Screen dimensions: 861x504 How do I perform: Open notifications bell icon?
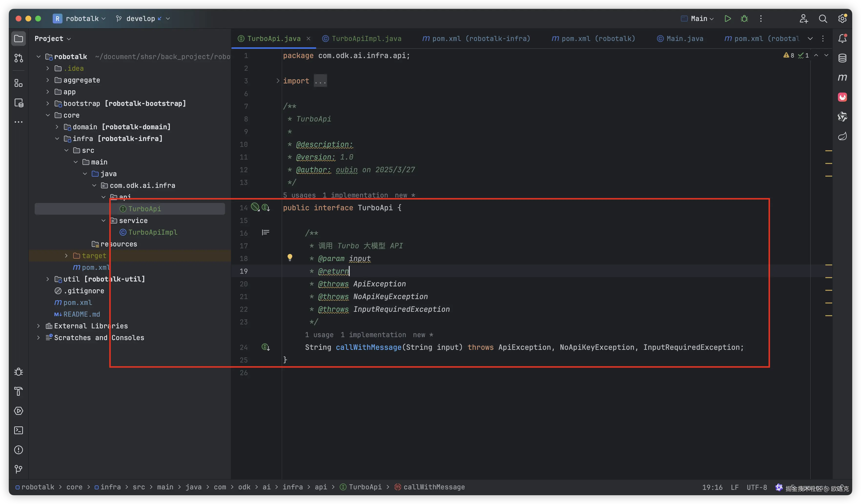(x=842, y=39)
